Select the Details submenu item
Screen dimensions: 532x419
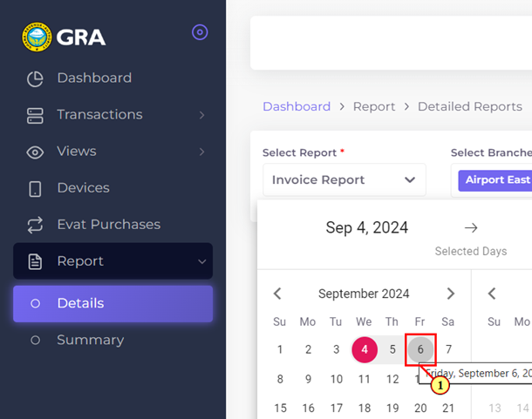click(x=113, y=303)
